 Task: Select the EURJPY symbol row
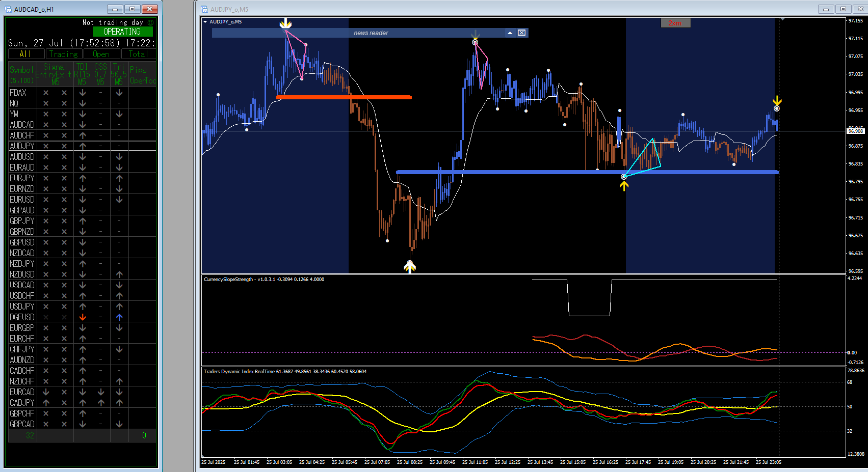(x=82, y=178)
